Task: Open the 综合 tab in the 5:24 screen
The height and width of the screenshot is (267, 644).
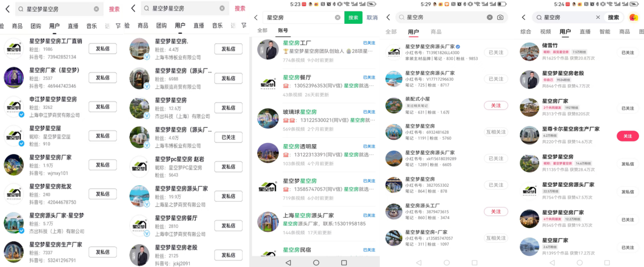Action: (526, 32)
